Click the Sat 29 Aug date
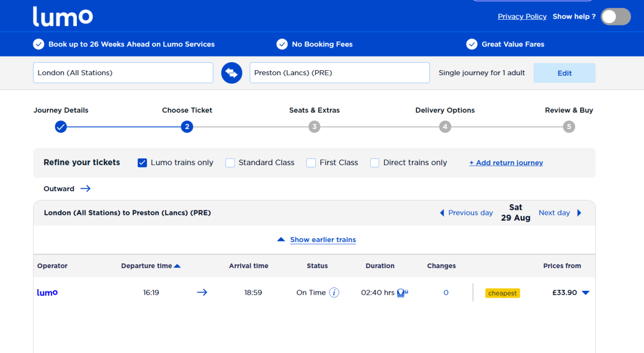 pyautogui.click(x=515, y=213)
